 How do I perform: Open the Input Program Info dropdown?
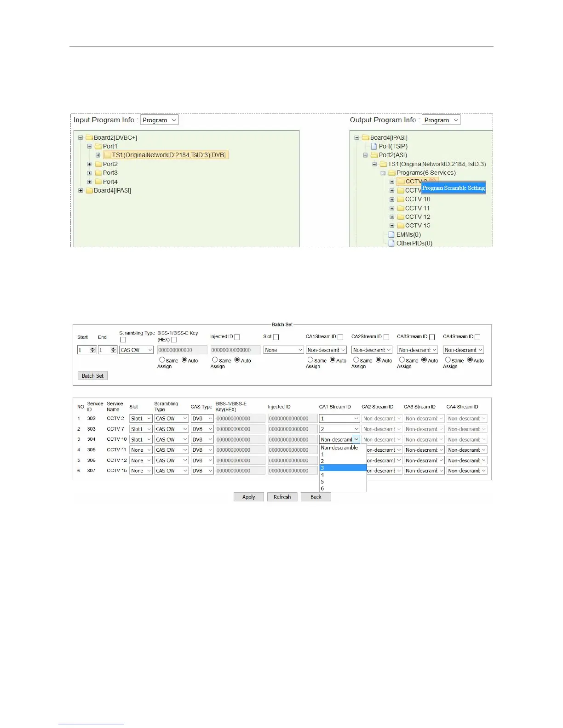coord(159,120)
